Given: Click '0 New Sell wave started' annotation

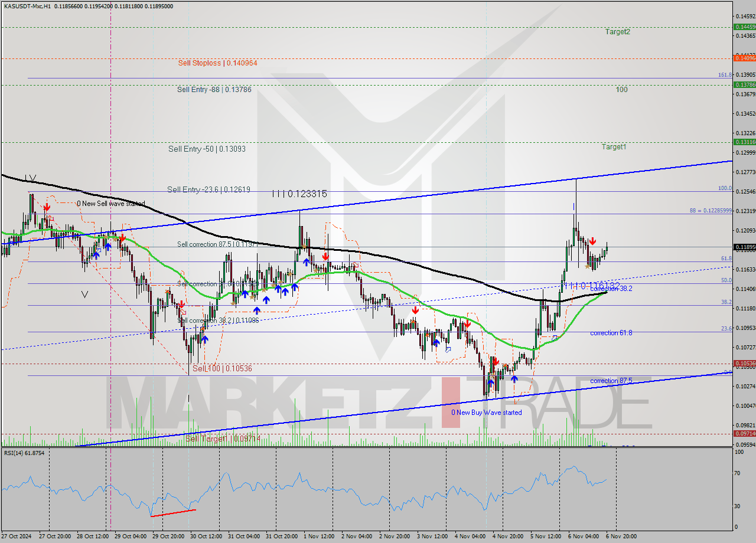Looking at the screenshot, I should [110, 204].
